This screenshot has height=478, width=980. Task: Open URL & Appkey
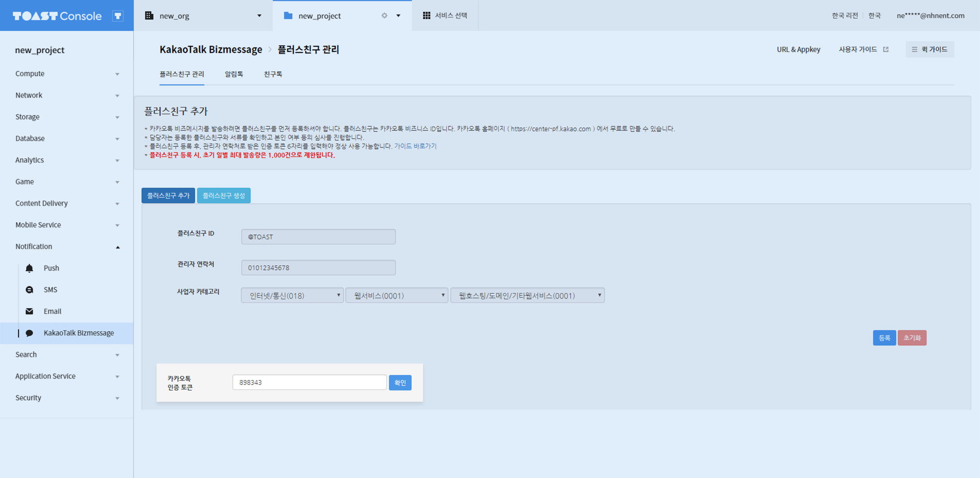coord(798,49)
